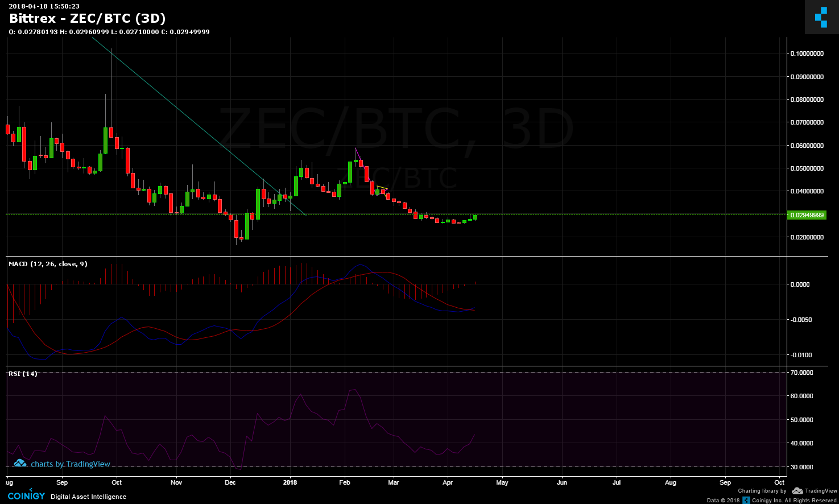Click the small Coinigy icon before 'Coinigy Inc.'

click(x=746, y=500)
